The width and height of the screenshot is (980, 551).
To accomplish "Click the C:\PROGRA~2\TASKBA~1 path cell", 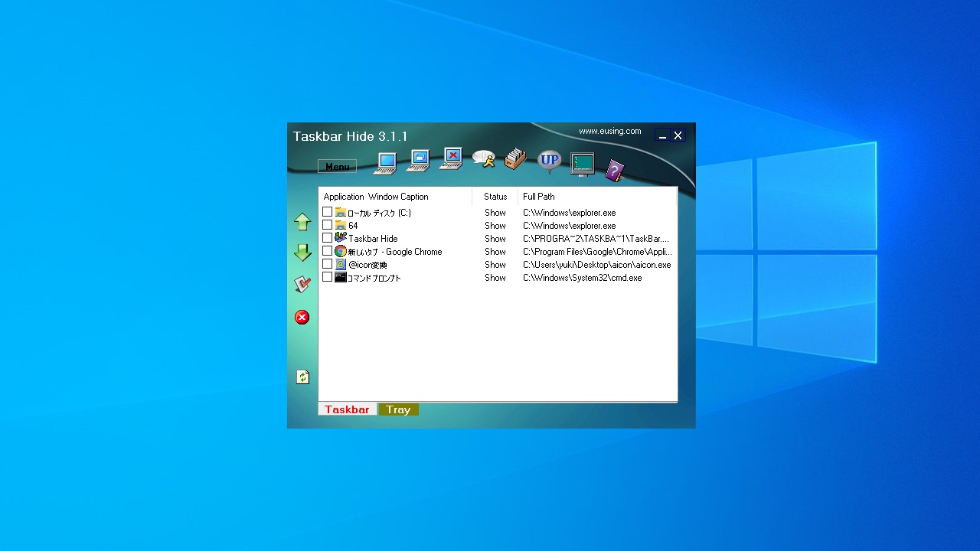I will pos(596,239).
